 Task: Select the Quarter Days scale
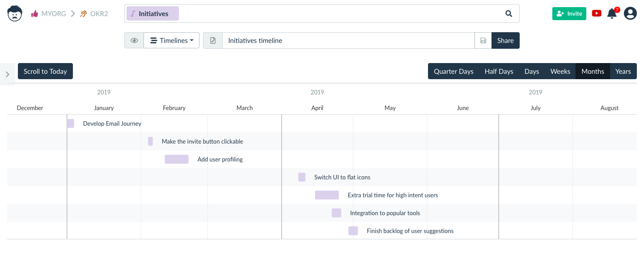[453, 72]
